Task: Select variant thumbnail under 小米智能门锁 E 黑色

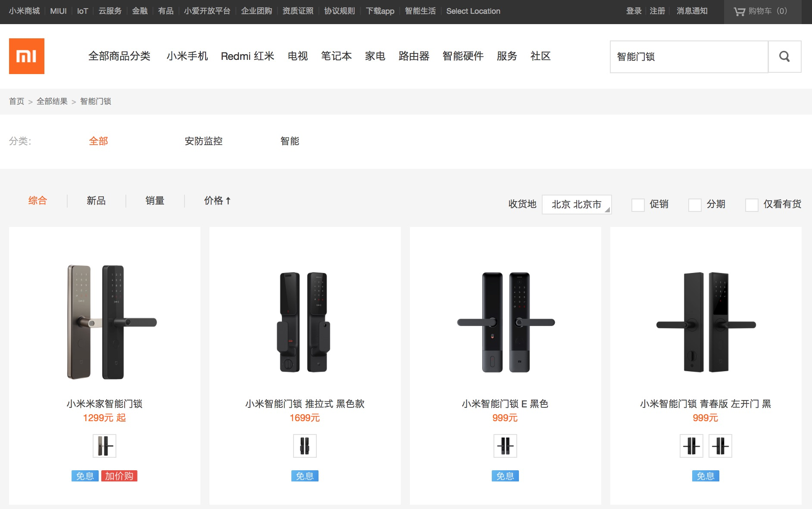Action: (505, 446)
